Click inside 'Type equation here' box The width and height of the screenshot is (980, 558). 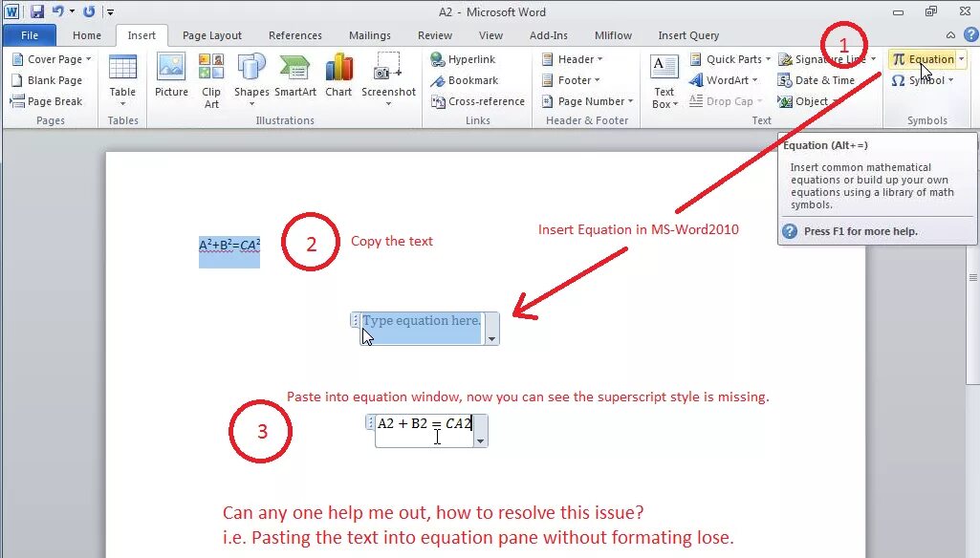tap(422, 328)
